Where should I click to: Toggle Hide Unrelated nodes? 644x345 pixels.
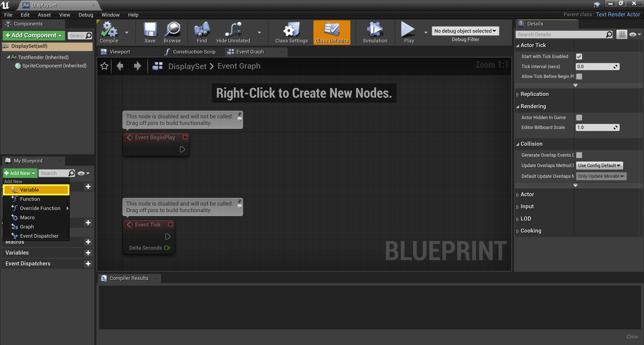point(233,32)
